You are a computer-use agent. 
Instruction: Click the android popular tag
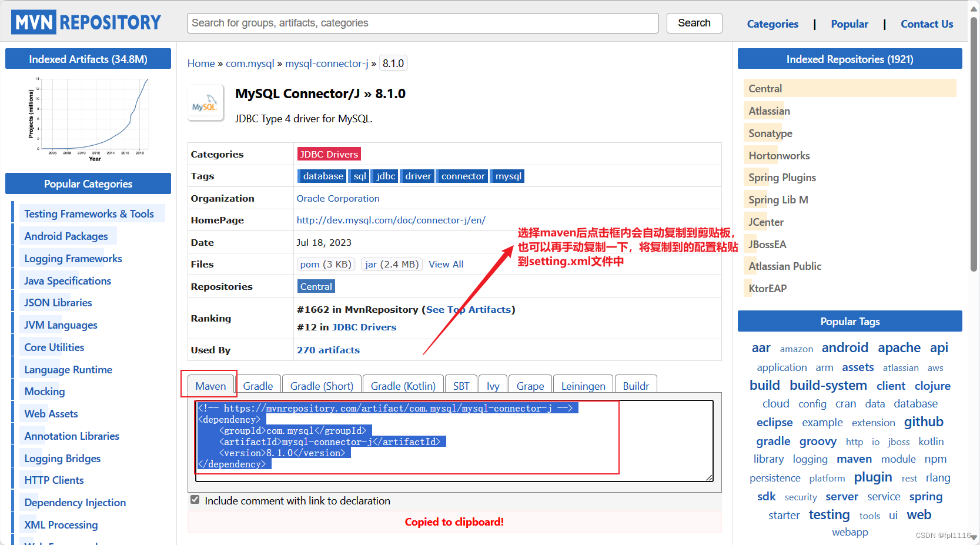(x=845, y=347)
